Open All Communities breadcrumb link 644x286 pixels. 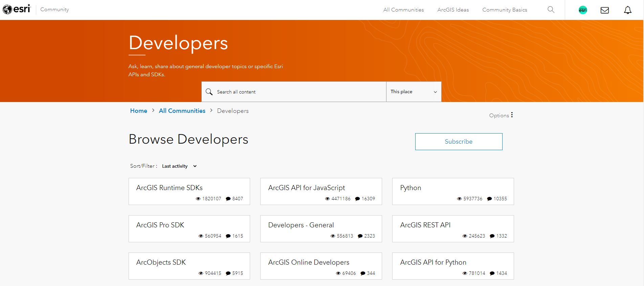pyautogui.click(x=182, y=111)
